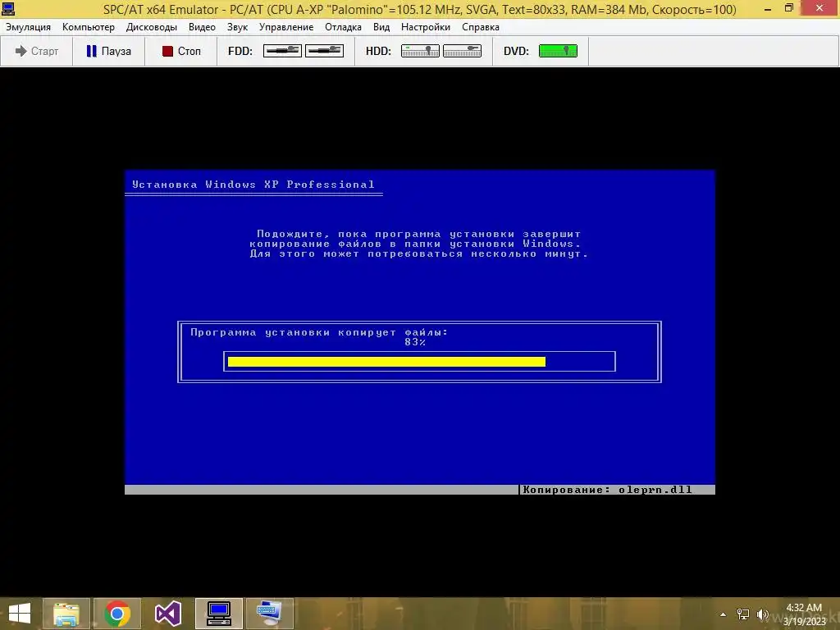Image resolution: width=840 pixels, height=630 pixels.
Task: Minimize the emulator window
Action: (x=768, y=8)
